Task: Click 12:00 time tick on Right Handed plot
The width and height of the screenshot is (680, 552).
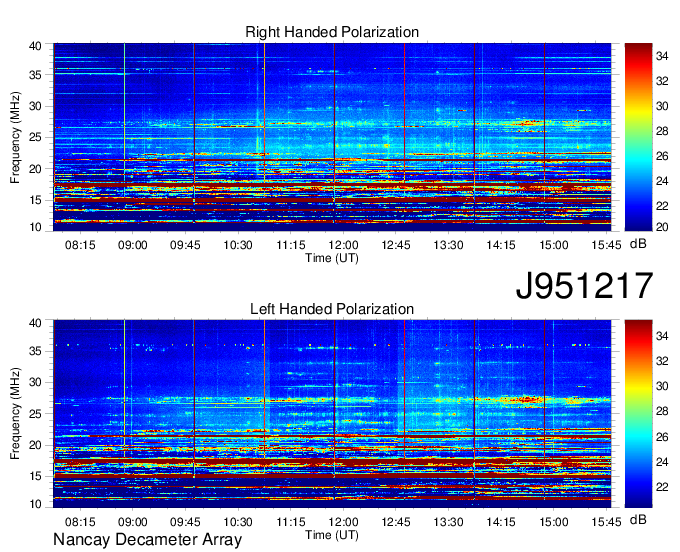Action: coord(343,245)
